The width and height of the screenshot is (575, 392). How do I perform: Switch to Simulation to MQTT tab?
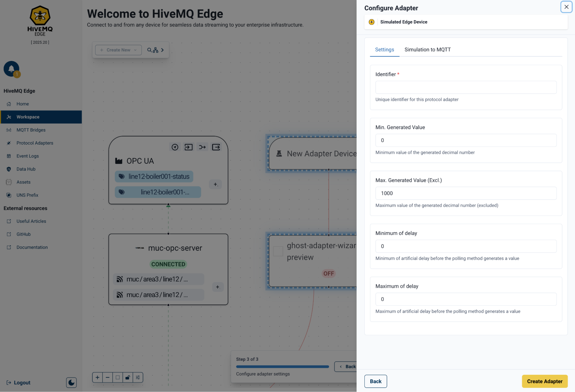pyautogui.click(x=427, y=49)
